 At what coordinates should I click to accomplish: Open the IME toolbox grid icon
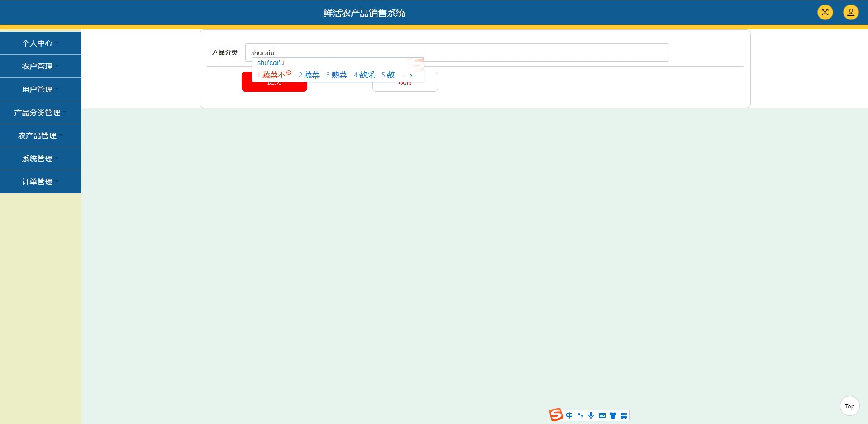624,415
